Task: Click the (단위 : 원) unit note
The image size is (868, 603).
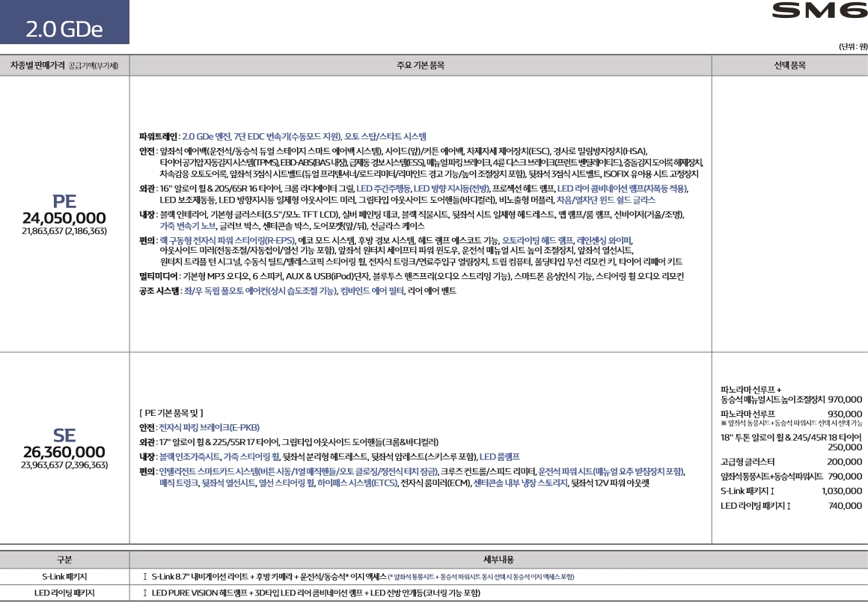Action: click(852, 47)
